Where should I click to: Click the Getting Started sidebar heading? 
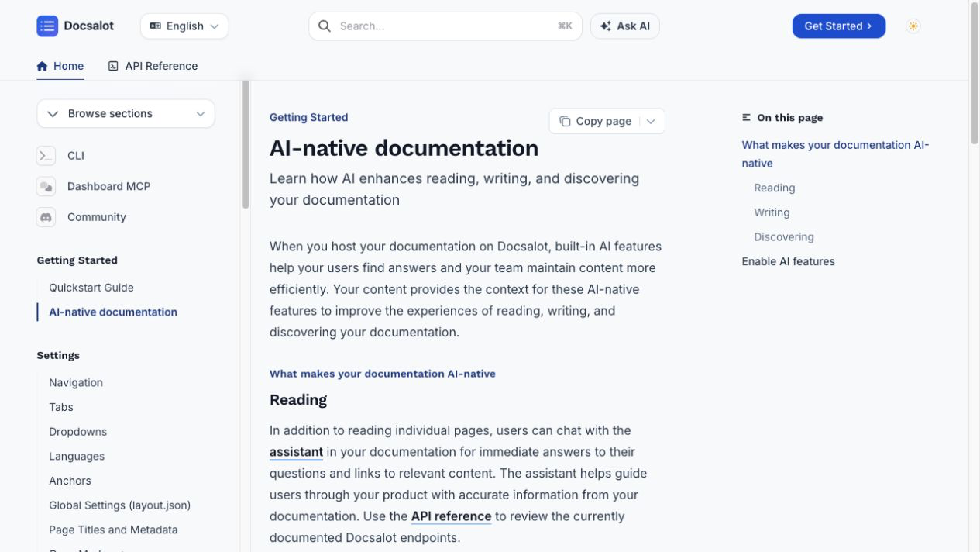tap(77, 260)
